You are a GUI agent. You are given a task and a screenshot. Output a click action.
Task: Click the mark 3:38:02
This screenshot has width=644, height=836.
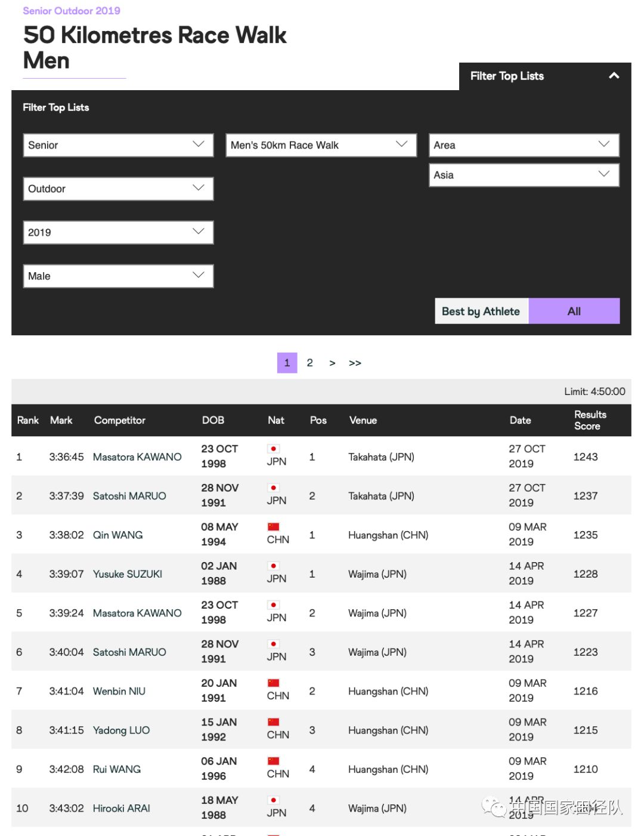click(66, 535)
